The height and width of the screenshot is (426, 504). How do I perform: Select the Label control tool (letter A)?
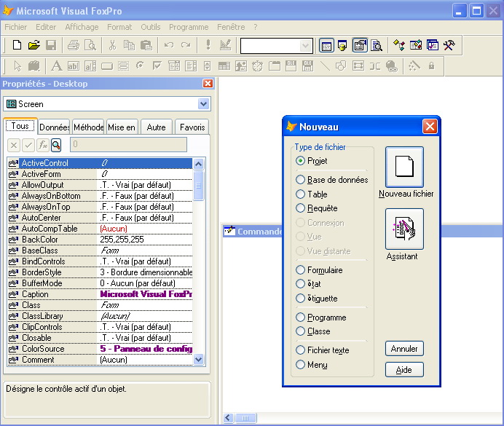point(57,66)
